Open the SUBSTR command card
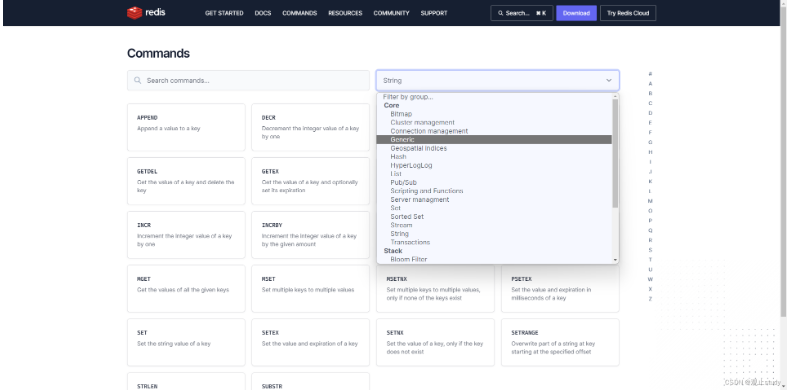The width and height of the screenshot is (792, 390). pyautogui.click(x=310, y=381)
